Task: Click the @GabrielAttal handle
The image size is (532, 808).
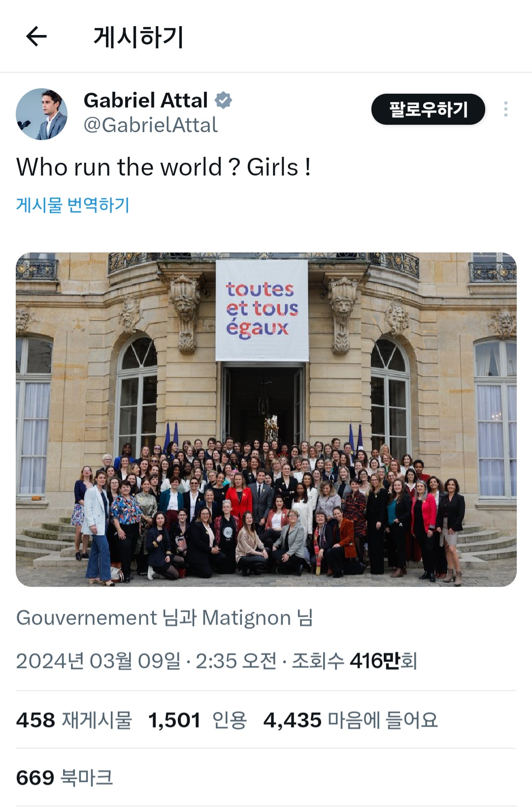Action: pos(151,125)
